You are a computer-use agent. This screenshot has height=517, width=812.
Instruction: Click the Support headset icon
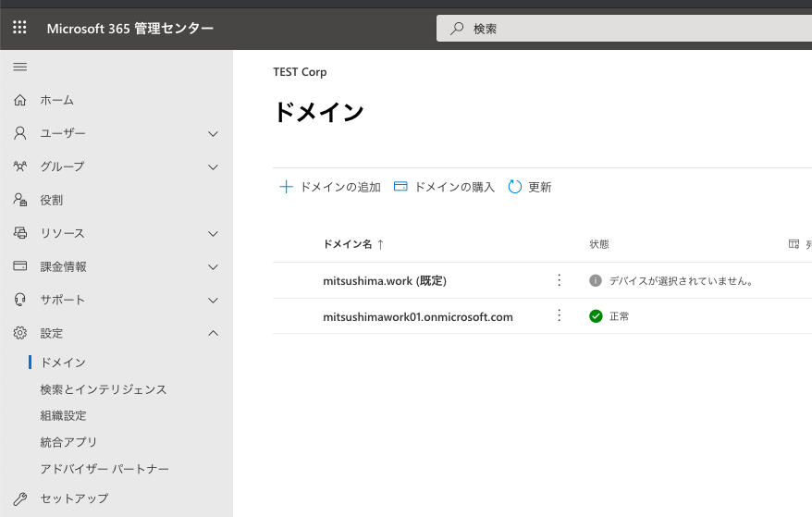tap(19, 300)
